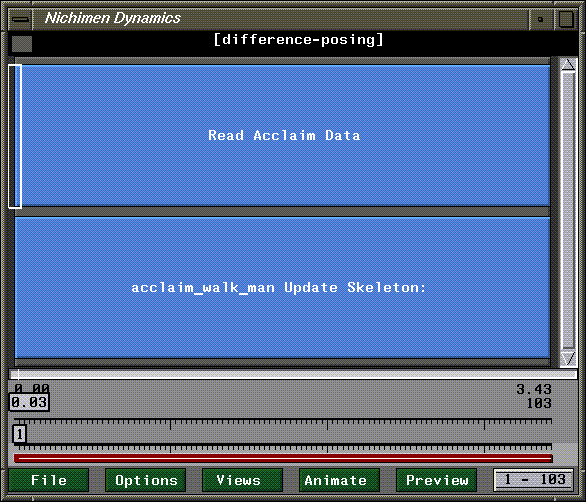Click the Preview button
Viewport: 586px width, 502px height.
[436, 480]
